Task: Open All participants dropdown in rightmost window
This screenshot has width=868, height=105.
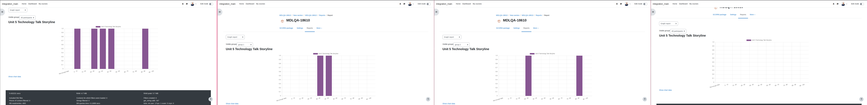Action: pyautogui.click(x=678, y=31)
